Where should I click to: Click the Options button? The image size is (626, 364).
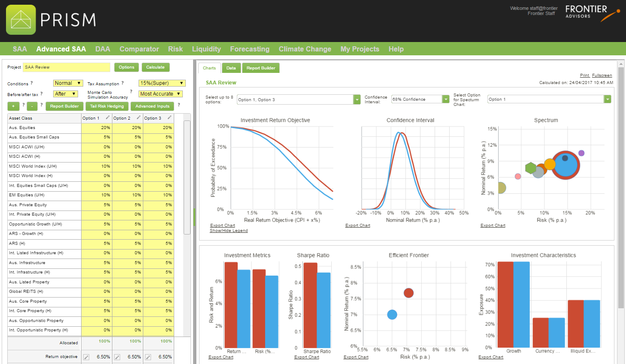pos(127,67)
